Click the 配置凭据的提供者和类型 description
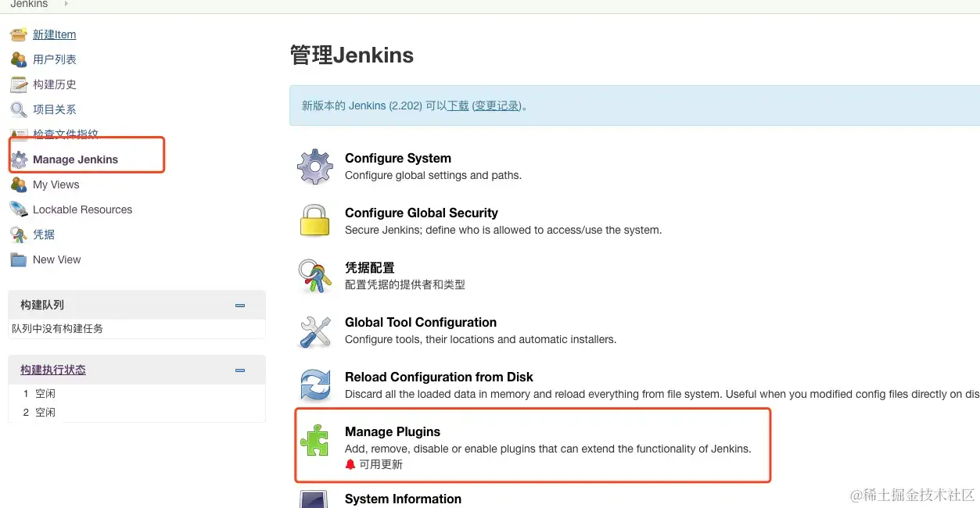980x508 pixels. 405,284
